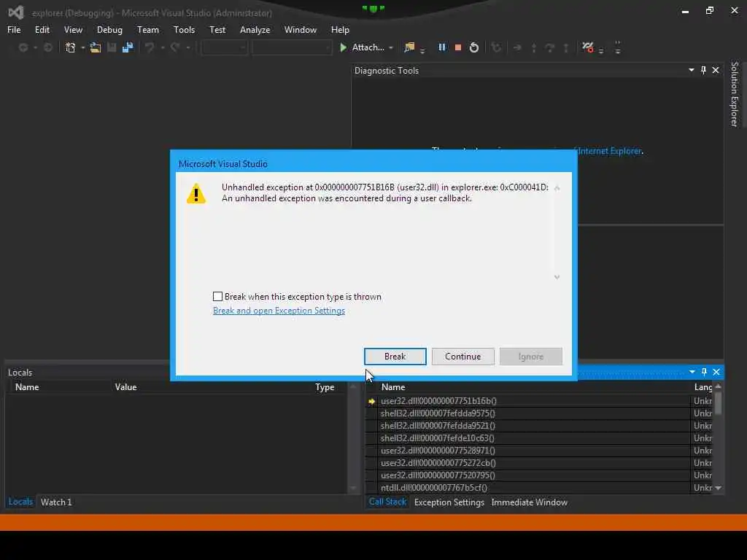The width and height of the screenshot is (747, 560).
Task: Open the Analyze menu
Action: click(255, 29)
